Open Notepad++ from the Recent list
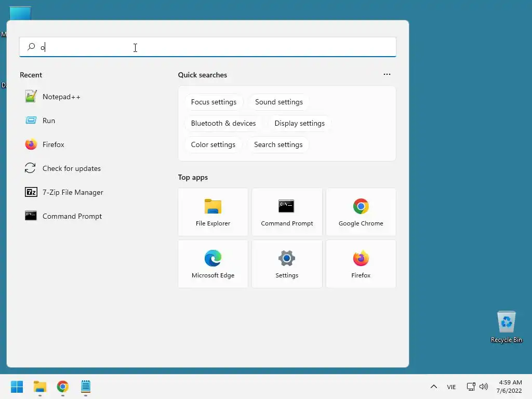Image resolution: width=532 pixels, height=399 pixels. tap(52, 97)
